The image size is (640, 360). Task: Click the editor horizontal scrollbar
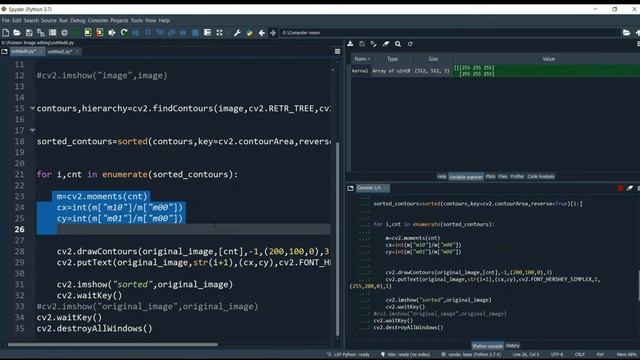click(x=113, y=344)
